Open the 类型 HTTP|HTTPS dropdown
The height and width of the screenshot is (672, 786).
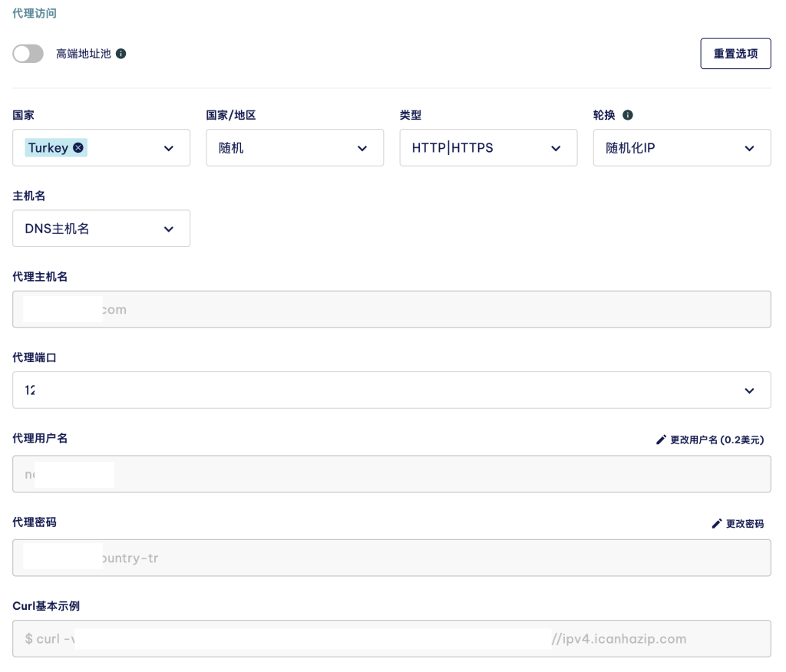click(x=488, y=148)
